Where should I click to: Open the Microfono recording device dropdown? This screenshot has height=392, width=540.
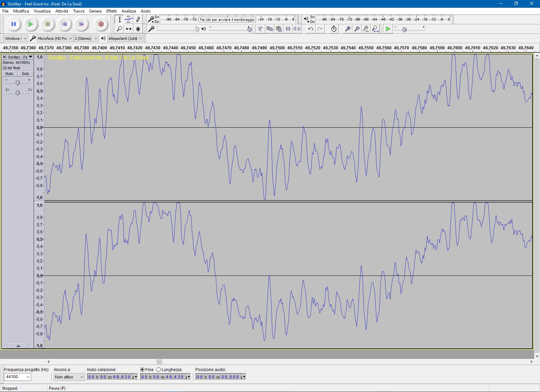[x=55, y=38]
